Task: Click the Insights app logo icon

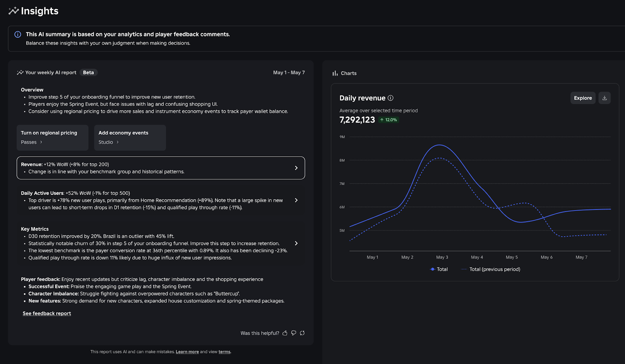Action: (13, 11)
